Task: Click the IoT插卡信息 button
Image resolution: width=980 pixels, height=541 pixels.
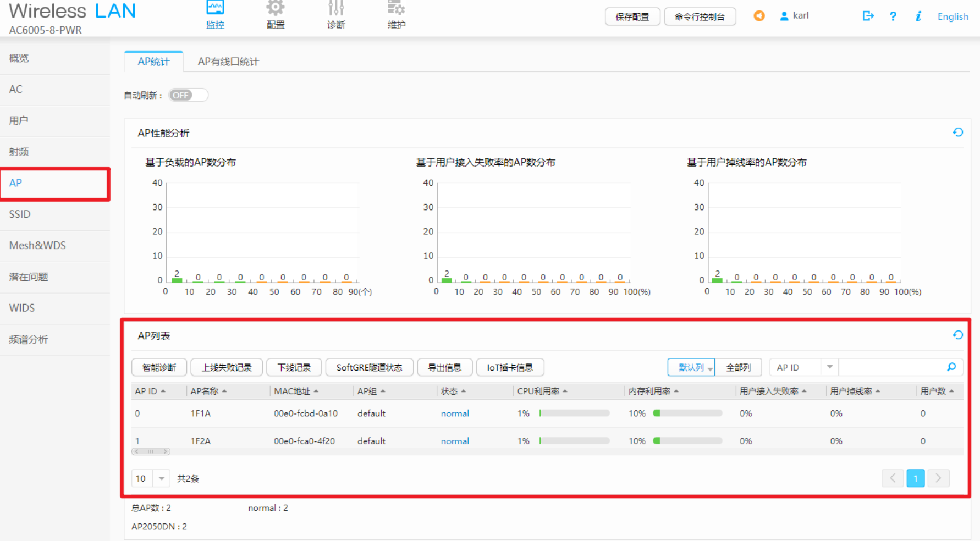Action: (510, 367)
